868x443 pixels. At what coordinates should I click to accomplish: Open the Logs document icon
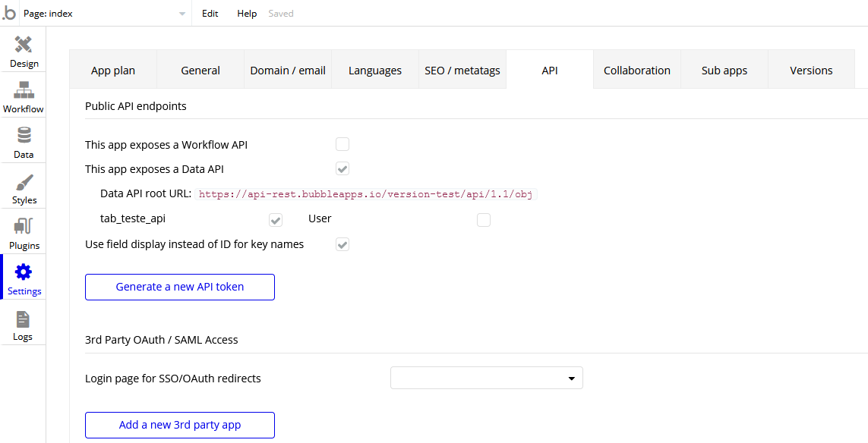coord(24,319)
